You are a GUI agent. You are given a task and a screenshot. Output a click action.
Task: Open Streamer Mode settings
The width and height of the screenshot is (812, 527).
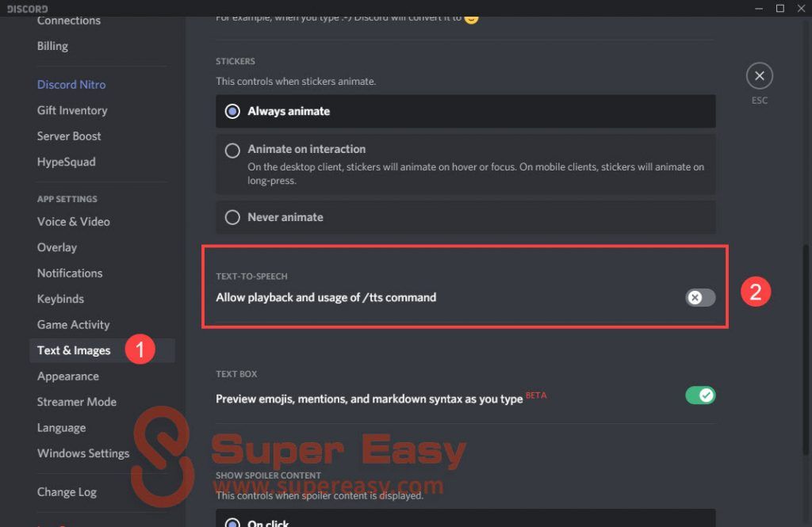click(76, 402)
